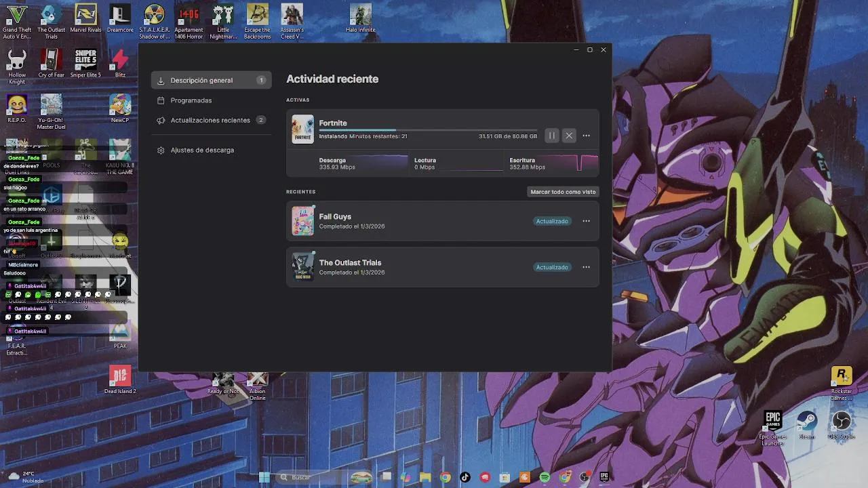
Task: Open the Windows Start menu
Action: [264, 477]
